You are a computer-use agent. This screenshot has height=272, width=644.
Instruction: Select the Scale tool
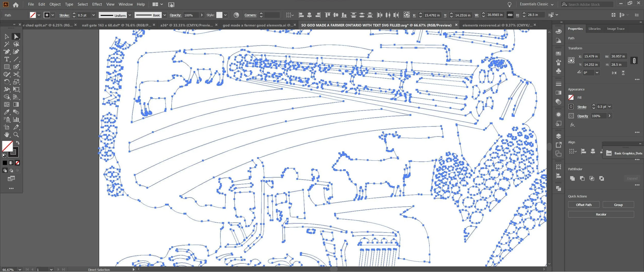pyautogui.click(x=16, y=82)
